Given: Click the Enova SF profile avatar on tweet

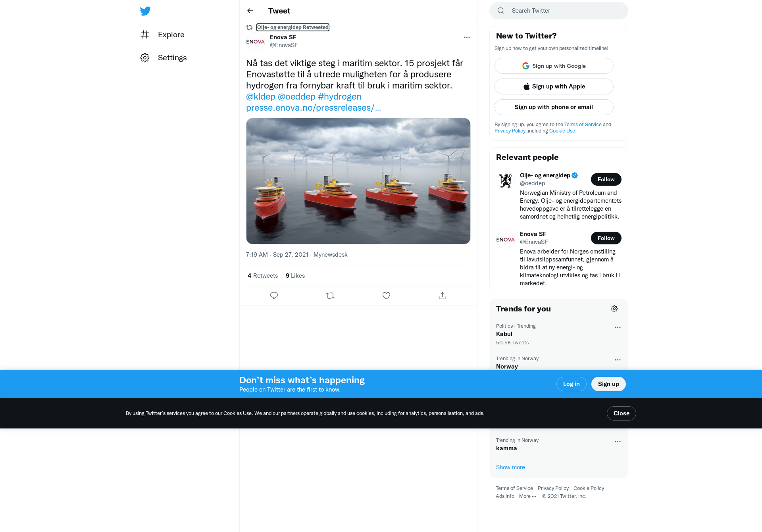Looking at the screenshot, I should 256,41.
